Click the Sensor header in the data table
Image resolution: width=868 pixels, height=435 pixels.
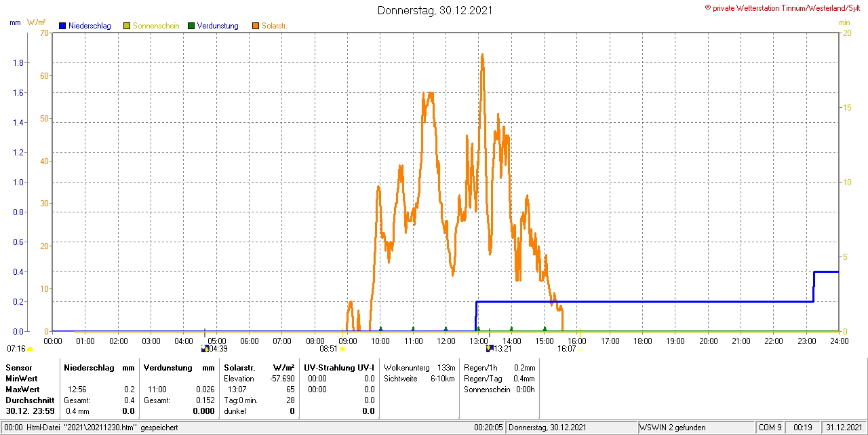(x=18, y=367)
